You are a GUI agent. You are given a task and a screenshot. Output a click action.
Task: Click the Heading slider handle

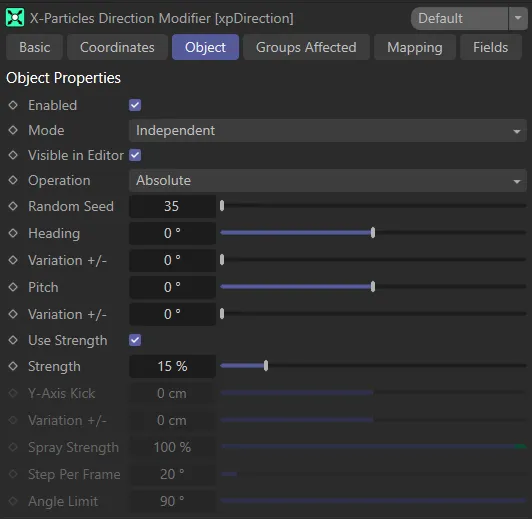point(373,233)
